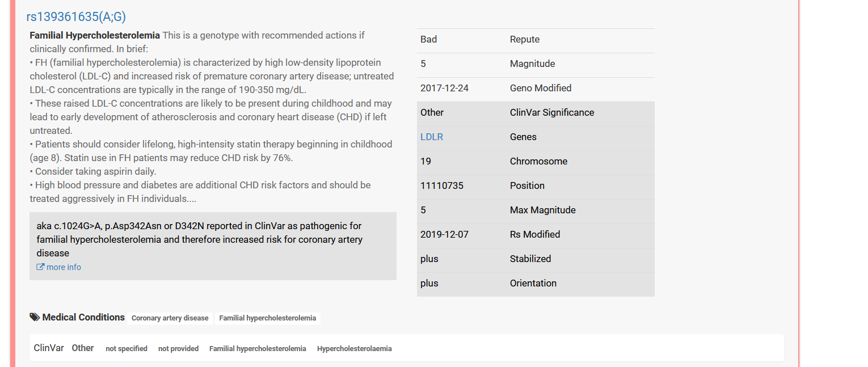Open the LDLR gene link
Screen dimensions: 868x367
tap(432, 137)
